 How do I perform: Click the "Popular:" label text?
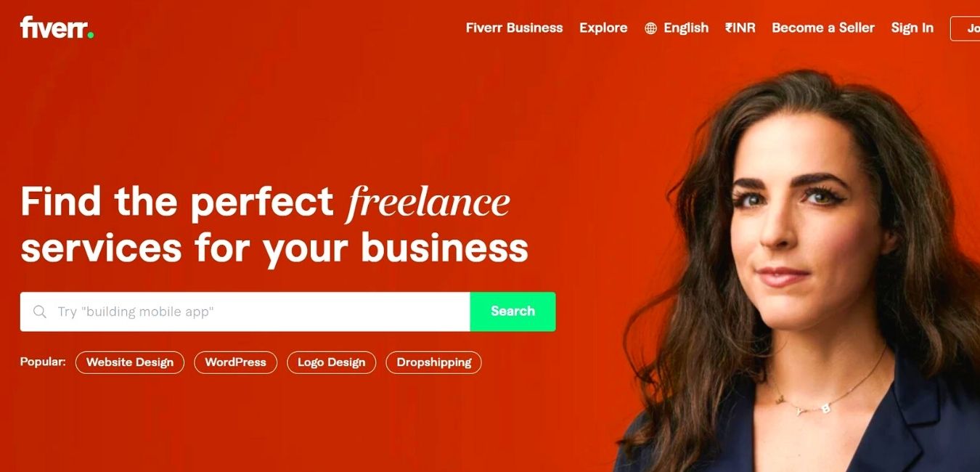coord(43,362)
